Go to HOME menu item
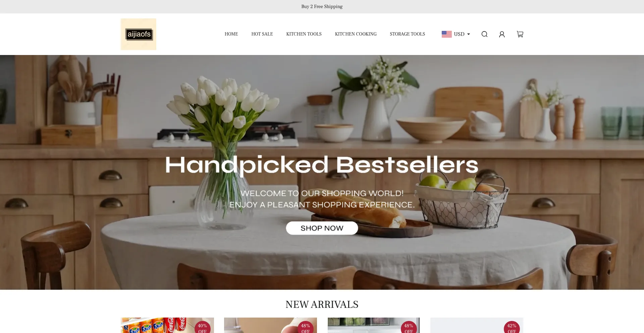This screenshot has height=333, width=644. point(231,34)
